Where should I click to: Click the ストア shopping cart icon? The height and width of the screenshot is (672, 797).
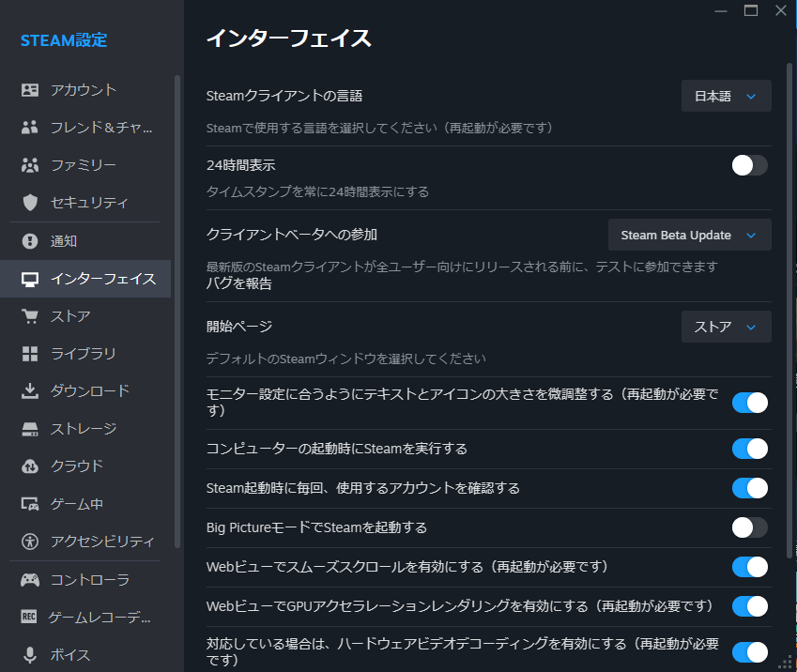click(x=30, y=316)
